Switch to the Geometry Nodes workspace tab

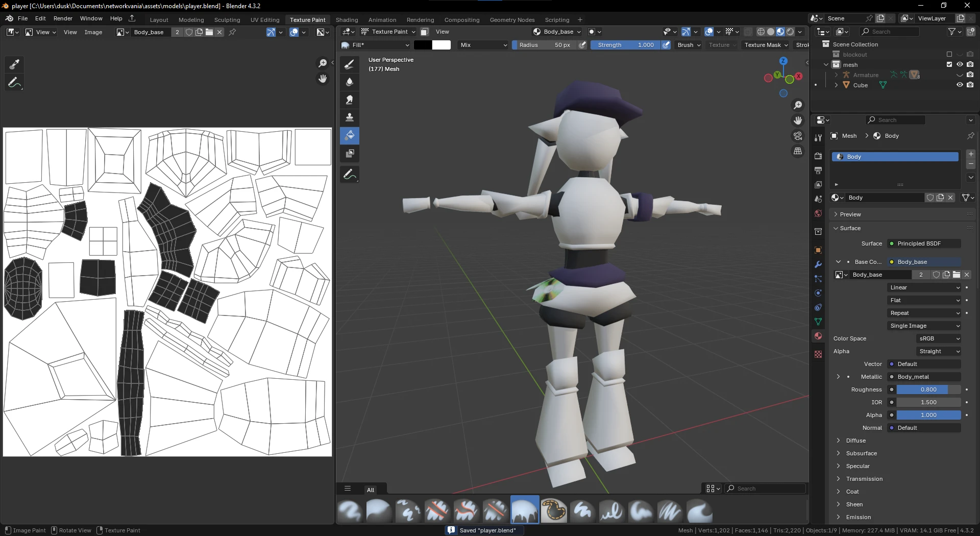(x=512, y=20)
